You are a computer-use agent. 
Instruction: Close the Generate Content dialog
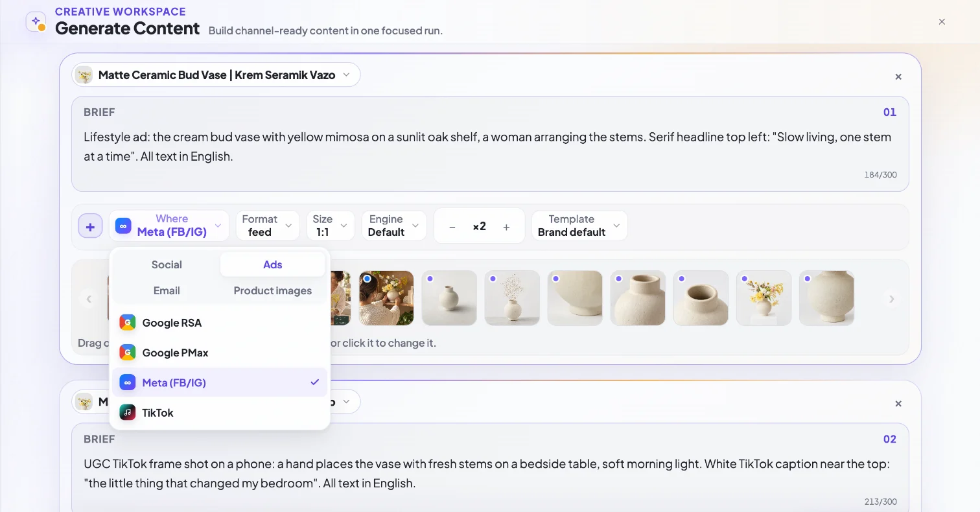point(942,21)
